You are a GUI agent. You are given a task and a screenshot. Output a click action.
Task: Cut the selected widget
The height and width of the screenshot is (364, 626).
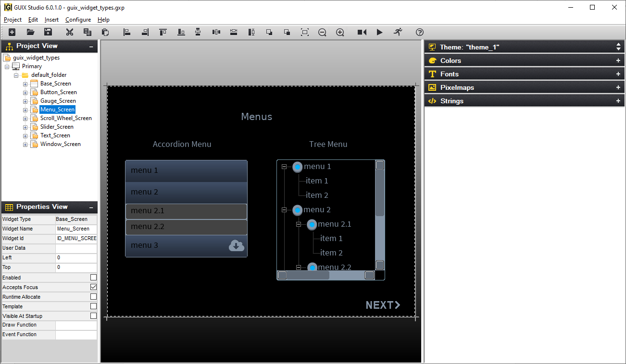click(x=69, y=32)
